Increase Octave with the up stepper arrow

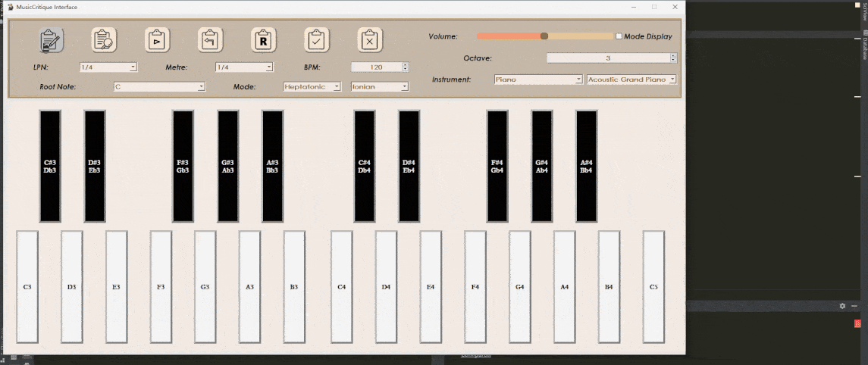click(673, 55)
